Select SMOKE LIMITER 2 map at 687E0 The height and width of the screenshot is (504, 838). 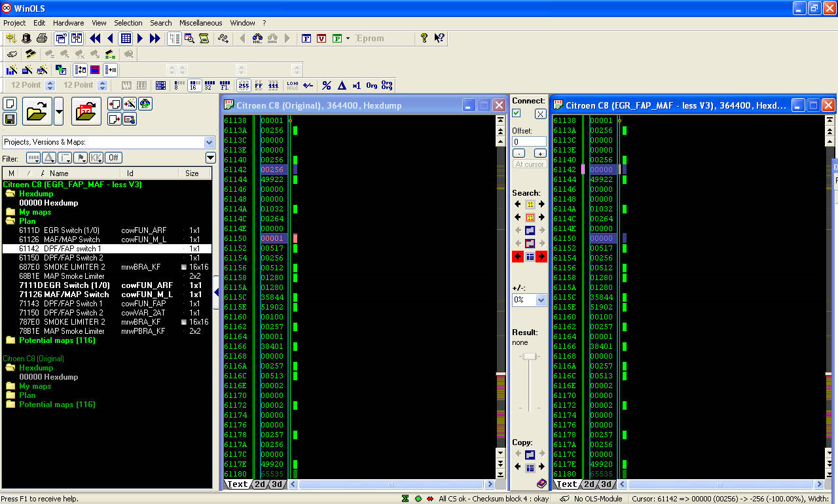point(74,267)
